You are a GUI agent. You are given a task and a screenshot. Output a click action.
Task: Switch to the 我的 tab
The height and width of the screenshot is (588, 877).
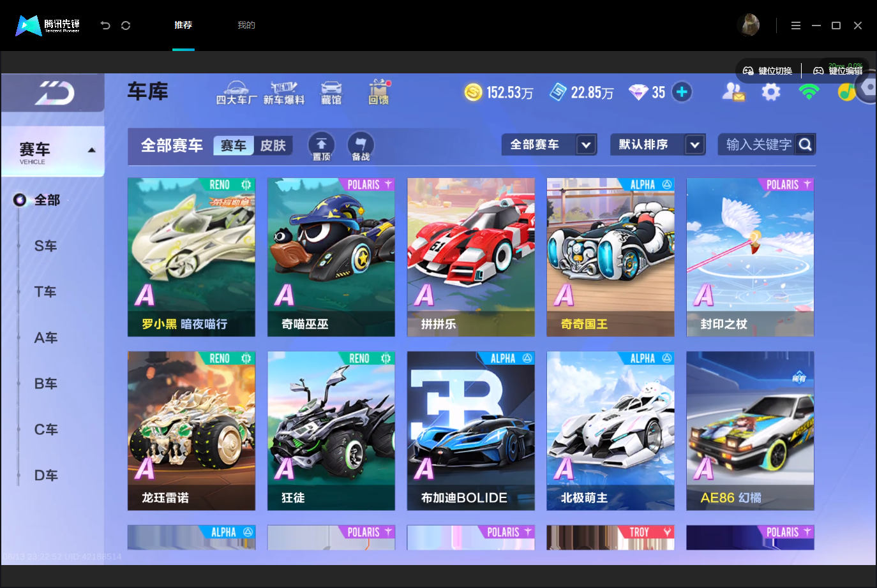pyautogui.click(x=246, y=26)
